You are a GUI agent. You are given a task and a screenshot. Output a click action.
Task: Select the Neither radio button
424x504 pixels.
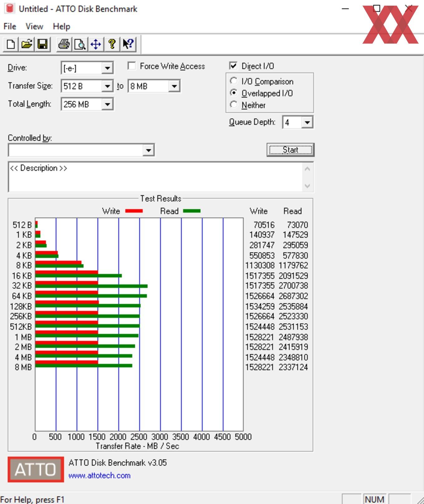coord(234,105)
